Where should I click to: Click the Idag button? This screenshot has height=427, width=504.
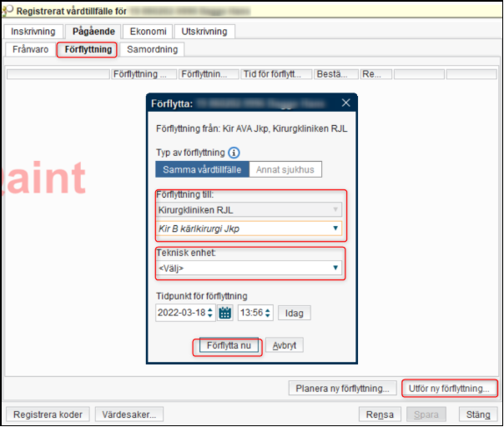click(x=294, y=314)
